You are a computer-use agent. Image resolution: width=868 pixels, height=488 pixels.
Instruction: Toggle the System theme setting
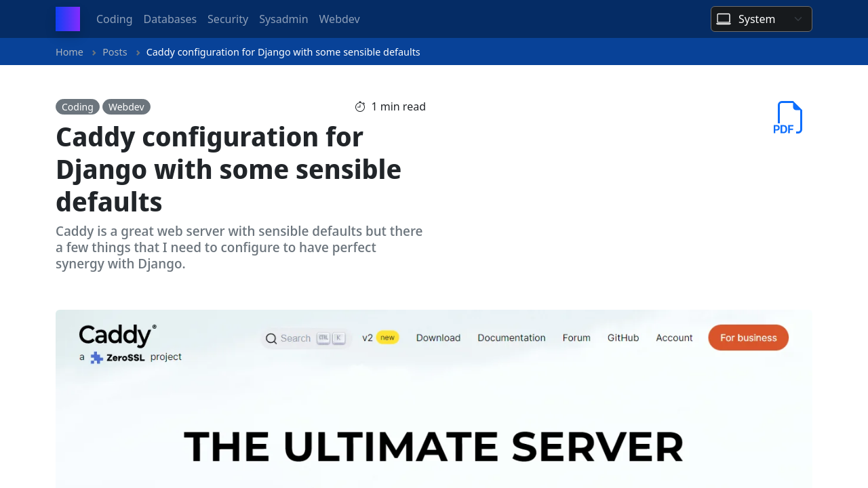pyautogui.click(x=761, y=19)
